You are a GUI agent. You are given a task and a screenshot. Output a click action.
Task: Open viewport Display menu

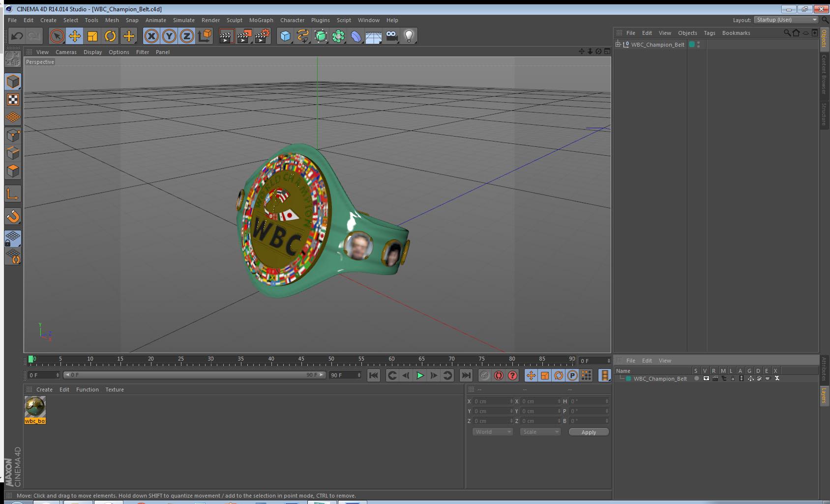pyautogui.click(x=92, y=52)
